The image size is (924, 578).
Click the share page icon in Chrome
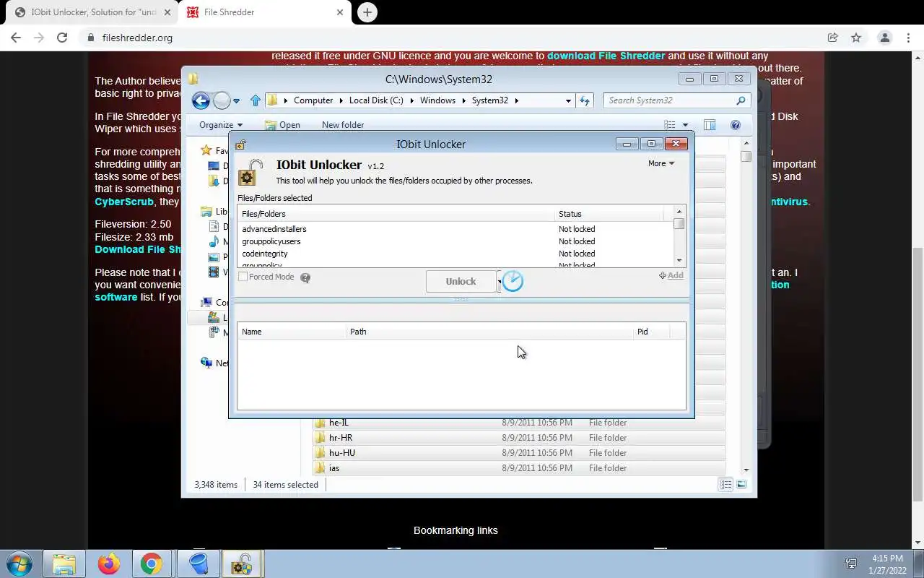click(x=832, y=38)
